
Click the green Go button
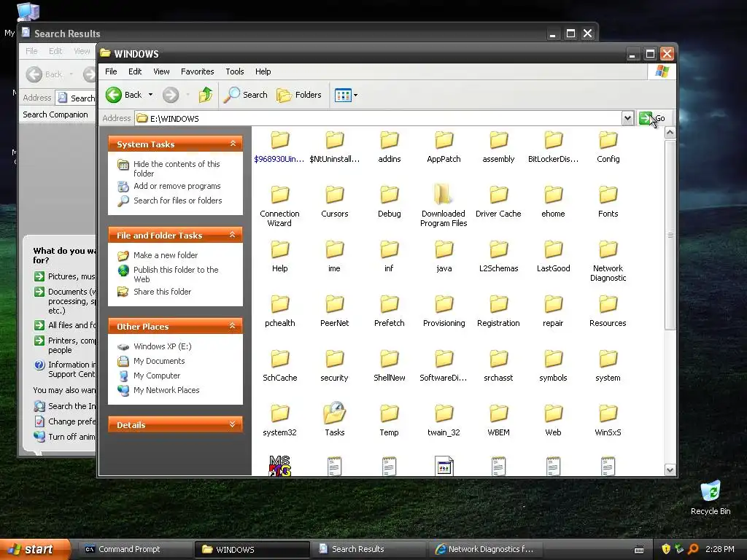tap(651, 118)
